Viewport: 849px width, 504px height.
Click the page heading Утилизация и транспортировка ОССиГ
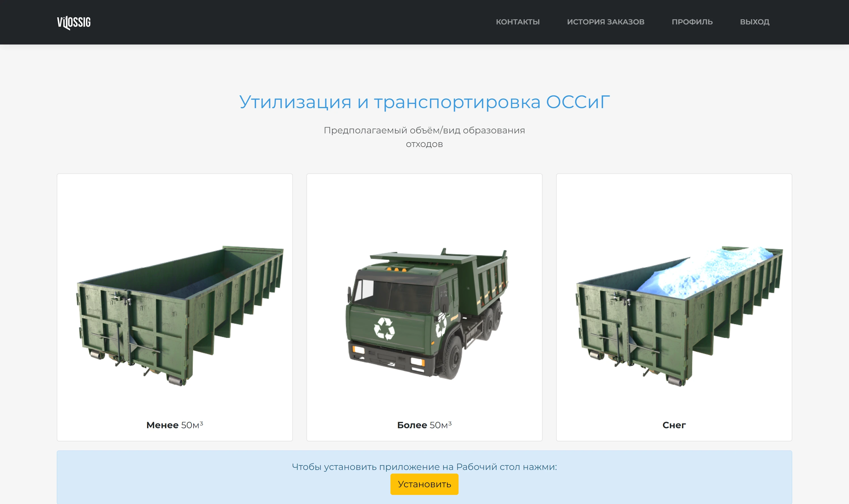point(424,102)
